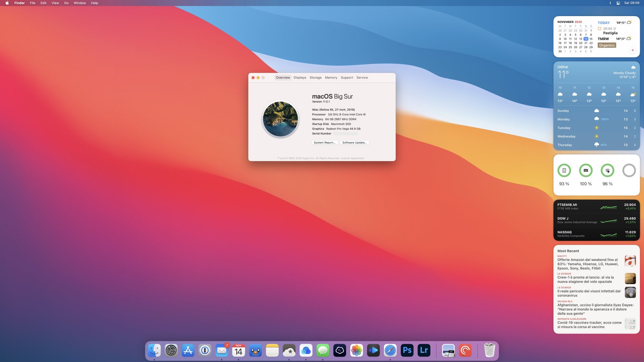The image size is (644, 362).
Task: Launch Photoshop from the Dock
Action: (x=407, y=350)
